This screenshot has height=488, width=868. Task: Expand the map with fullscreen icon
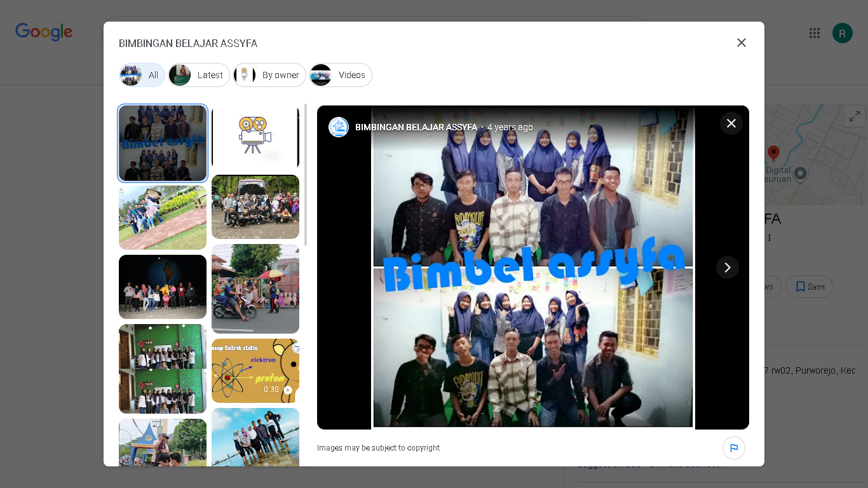pyautogui.click(x=854, y=116)
